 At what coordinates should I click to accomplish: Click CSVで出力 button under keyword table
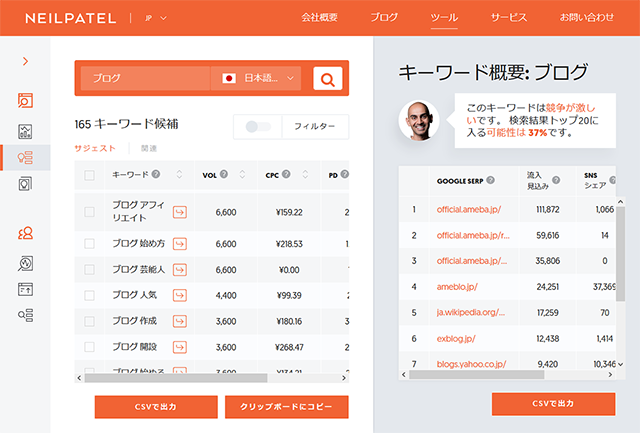[156, 407]
